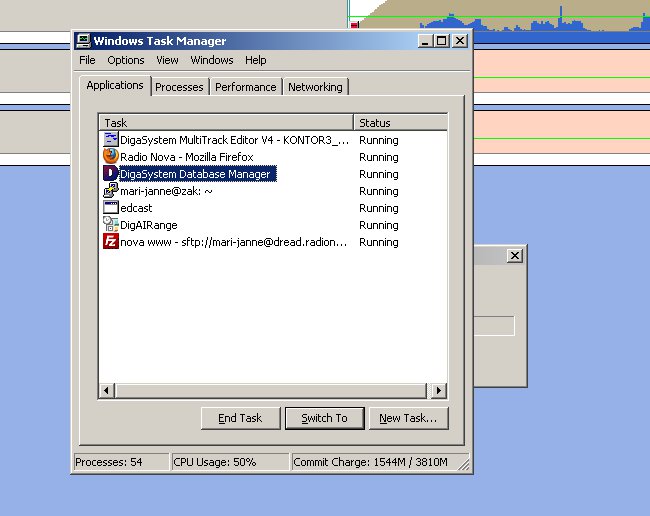Open the Options menu
The height and width of the screenshot is (516, 650).
coord(126,61)
